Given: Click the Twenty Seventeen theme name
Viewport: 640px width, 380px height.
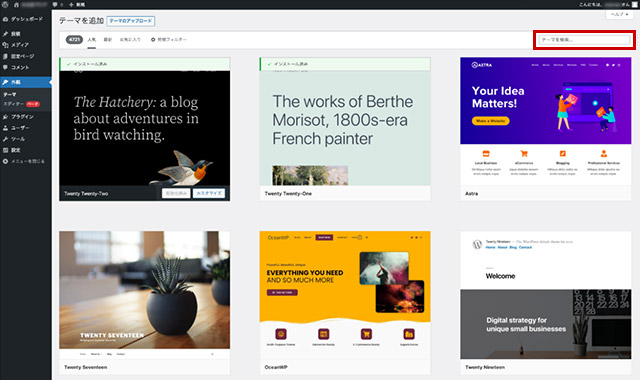Looking at the screenshot, I should [86, 367].
